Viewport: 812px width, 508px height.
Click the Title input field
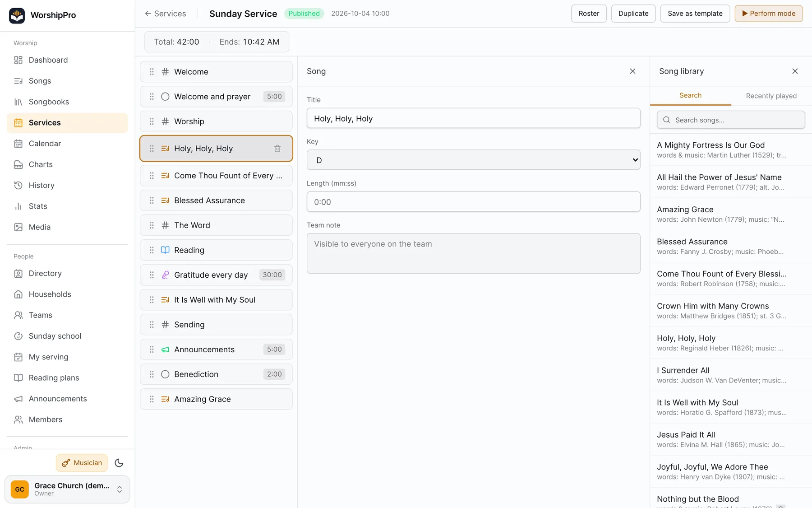click(473, 118)
